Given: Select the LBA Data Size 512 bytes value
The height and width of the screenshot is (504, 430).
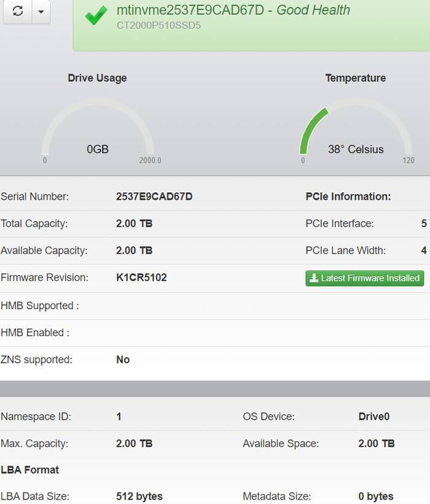Looking at the screenshot, I should 139,497.
